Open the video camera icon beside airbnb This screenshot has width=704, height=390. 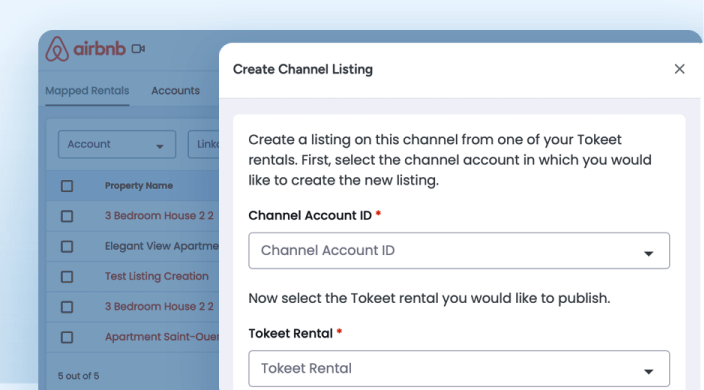138,48
